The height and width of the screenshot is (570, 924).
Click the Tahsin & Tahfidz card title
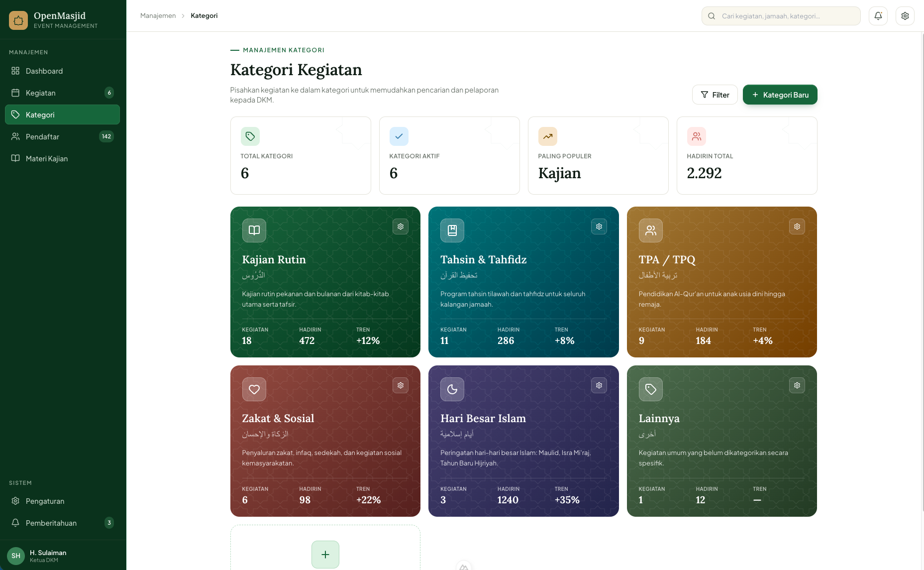tap(483, 259)
